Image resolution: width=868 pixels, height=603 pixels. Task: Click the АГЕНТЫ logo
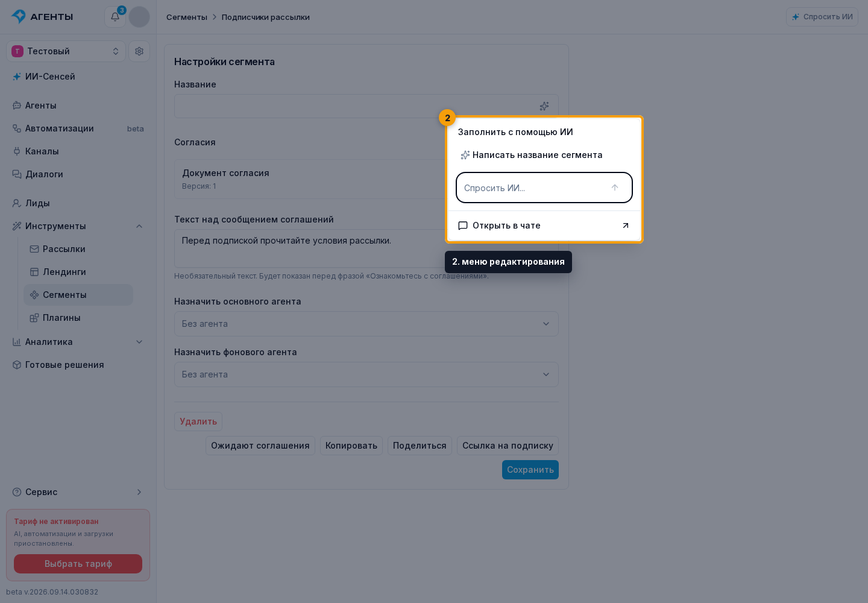[x=42, y=17]
